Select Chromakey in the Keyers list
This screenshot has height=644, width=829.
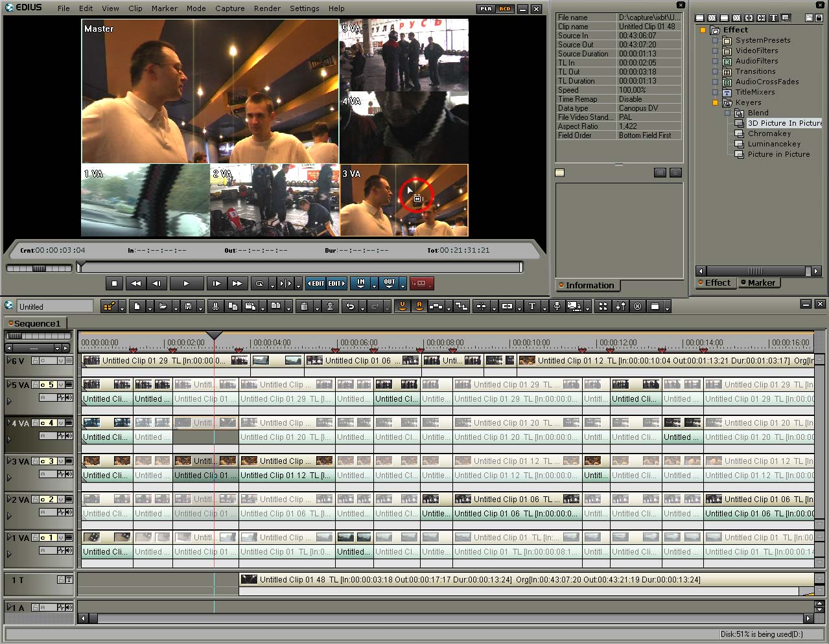[x=769, y=133]
